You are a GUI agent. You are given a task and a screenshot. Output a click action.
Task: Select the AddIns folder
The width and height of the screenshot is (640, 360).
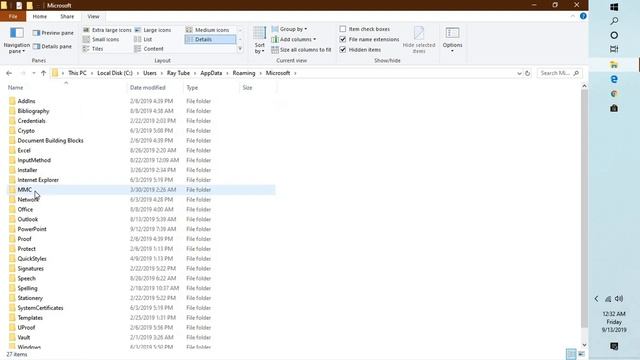27,101
